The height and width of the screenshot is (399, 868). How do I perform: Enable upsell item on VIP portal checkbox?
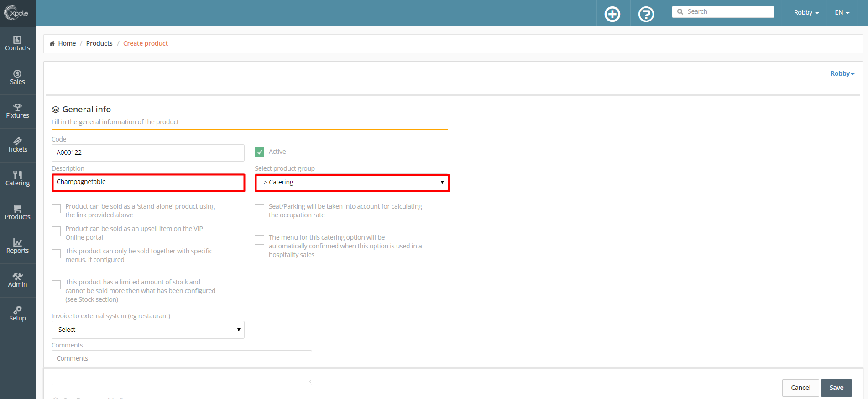click(56, 231)
